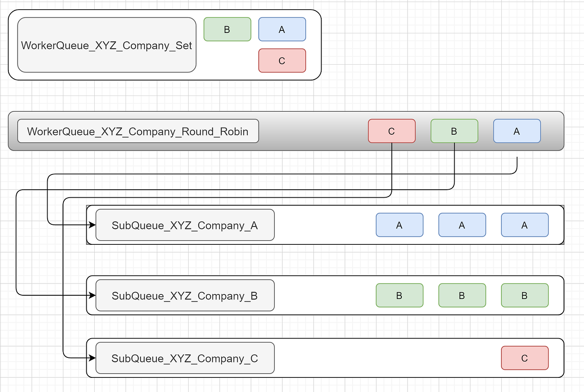Select the last A block in SubQueue_XYZ_Company_A
The height and width of the screenshot is (392, 584).
coord(524,225)
